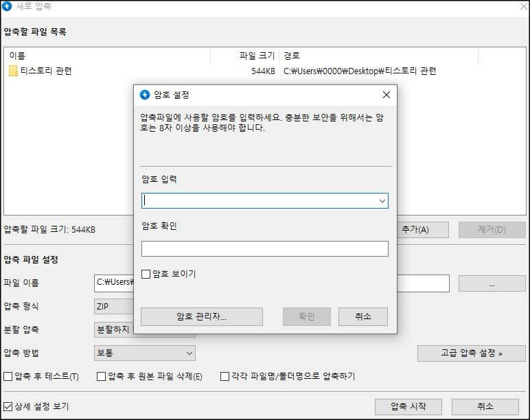Image resolution: width=530 pixels, height=420 pixels.
Task: Click the 암호 확인 input field
Action: pyautogui.click(x=264, y=248)
